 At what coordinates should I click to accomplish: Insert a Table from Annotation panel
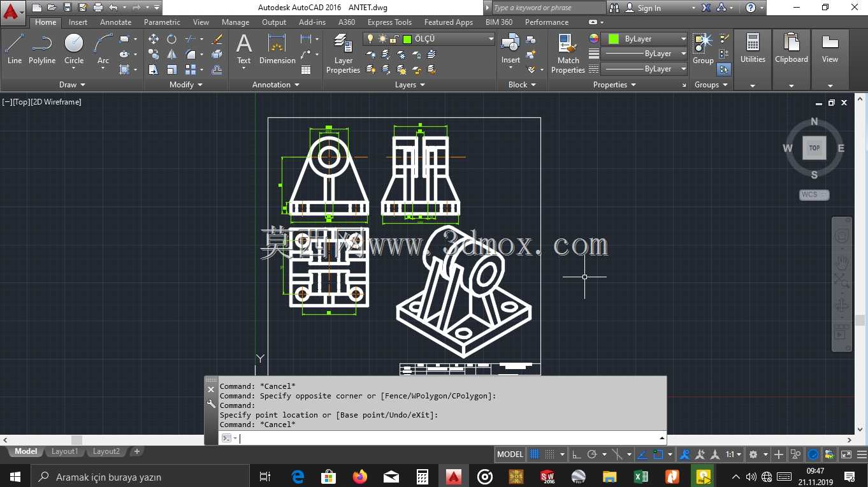[x=306, y=69]
